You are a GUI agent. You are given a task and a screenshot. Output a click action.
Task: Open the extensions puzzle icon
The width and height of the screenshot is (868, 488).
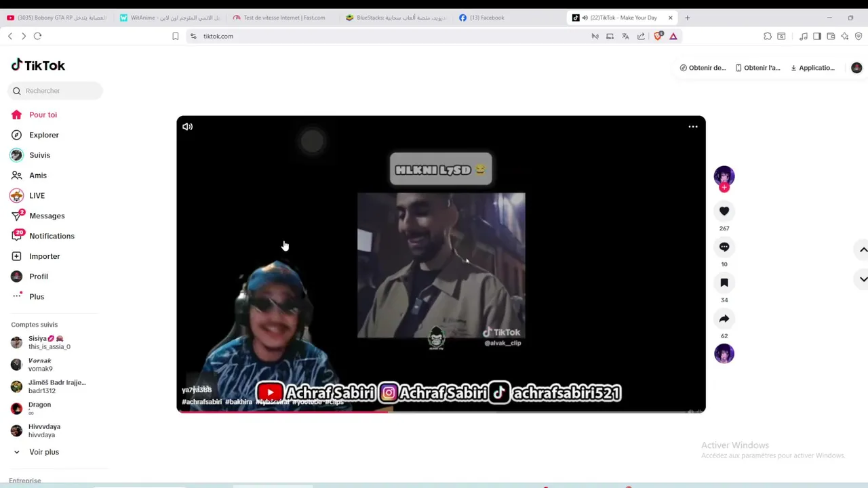tap(768, 36)
